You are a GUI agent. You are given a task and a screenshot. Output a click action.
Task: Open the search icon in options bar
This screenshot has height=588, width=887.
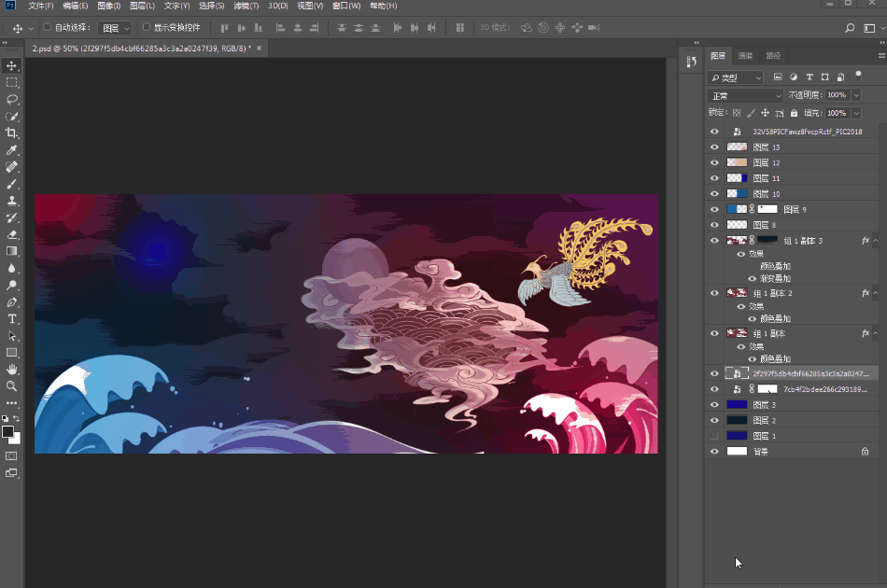tap(849, 28)
